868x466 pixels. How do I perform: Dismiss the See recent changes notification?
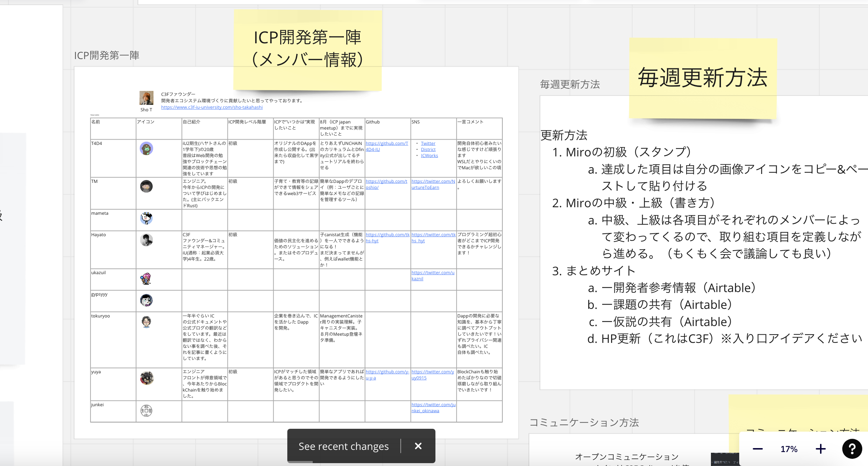pyautogui.click(x=418, y=446)
